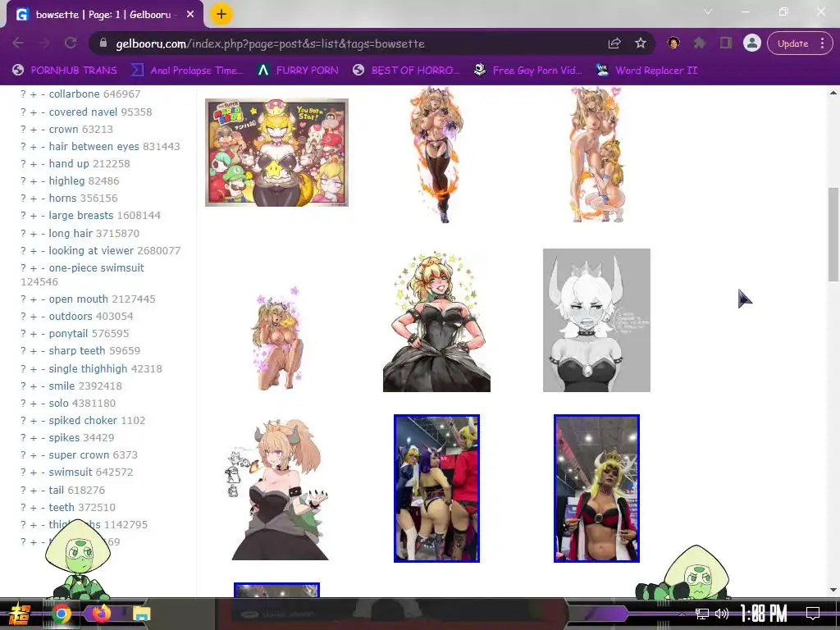Exclude the highleg tag with its minus link
Screen dimensions: 840x630
(43, 181)
